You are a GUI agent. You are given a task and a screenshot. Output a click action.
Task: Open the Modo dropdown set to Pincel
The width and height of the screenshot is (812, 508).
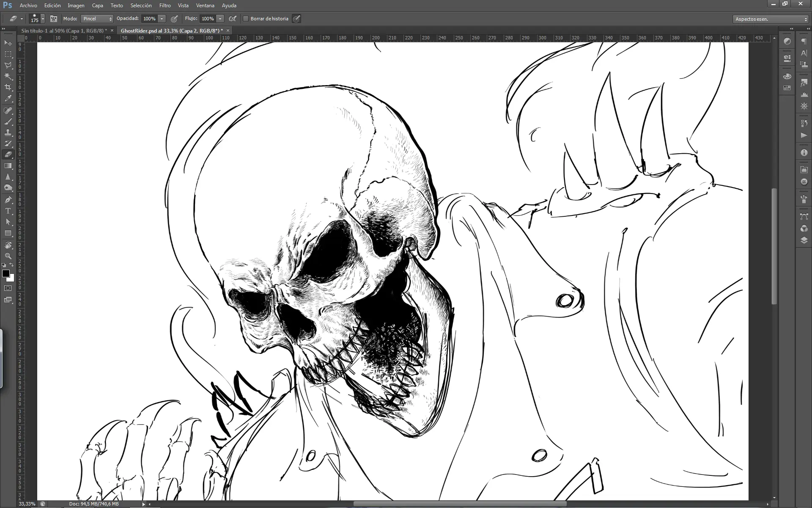97,19
